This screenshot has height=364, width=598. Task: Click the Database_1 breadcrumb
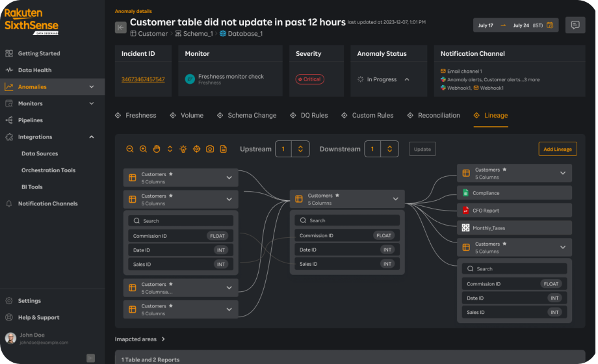241,34
